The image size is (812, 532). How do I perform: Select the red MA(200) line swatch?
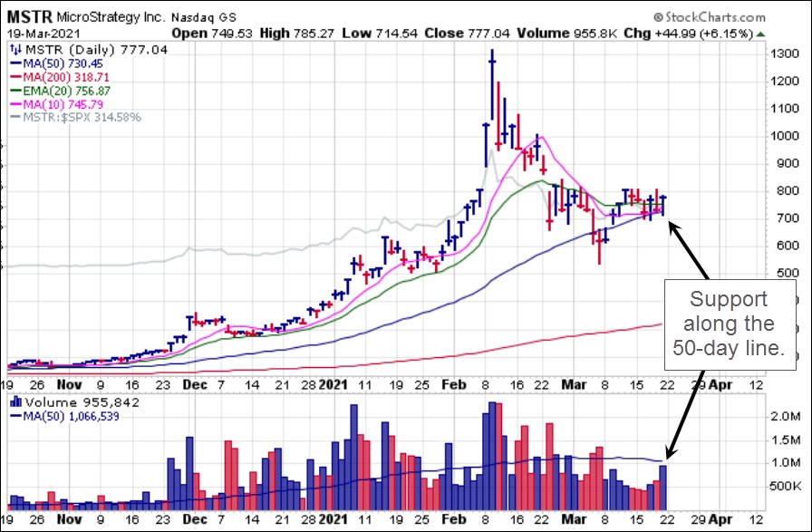point(16,78)
